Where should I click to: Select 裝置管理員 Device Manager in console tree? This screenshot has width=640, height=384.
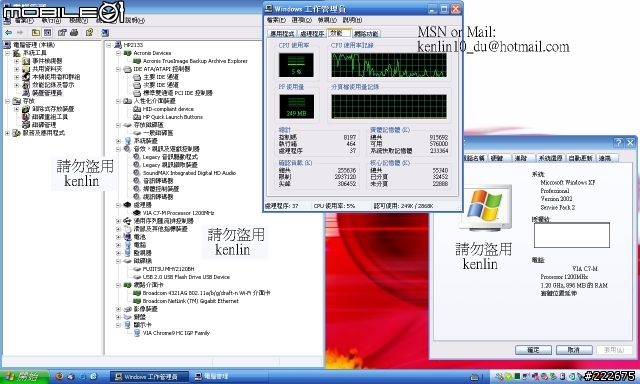point(47,93)
